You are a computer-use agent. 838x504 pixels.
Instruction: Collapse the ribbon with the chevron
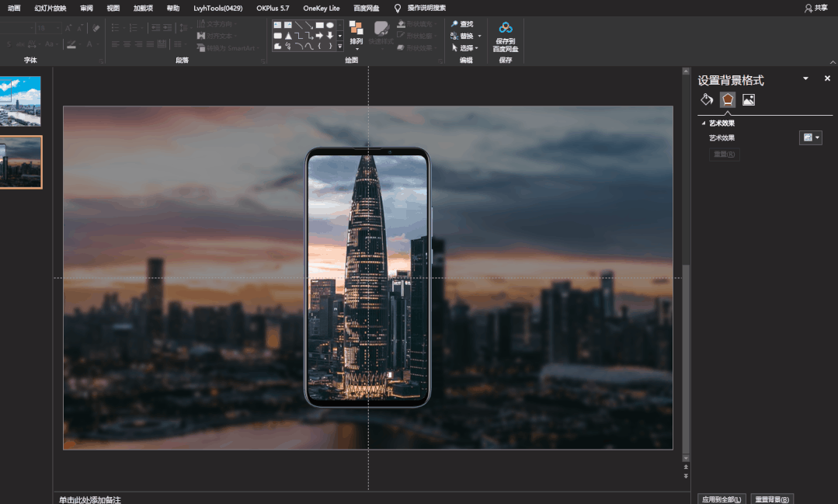coord(832,61)
